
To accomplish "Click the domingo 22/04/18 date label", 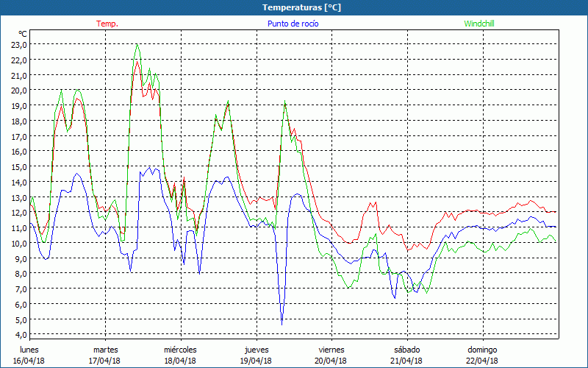I will point(482,355).
